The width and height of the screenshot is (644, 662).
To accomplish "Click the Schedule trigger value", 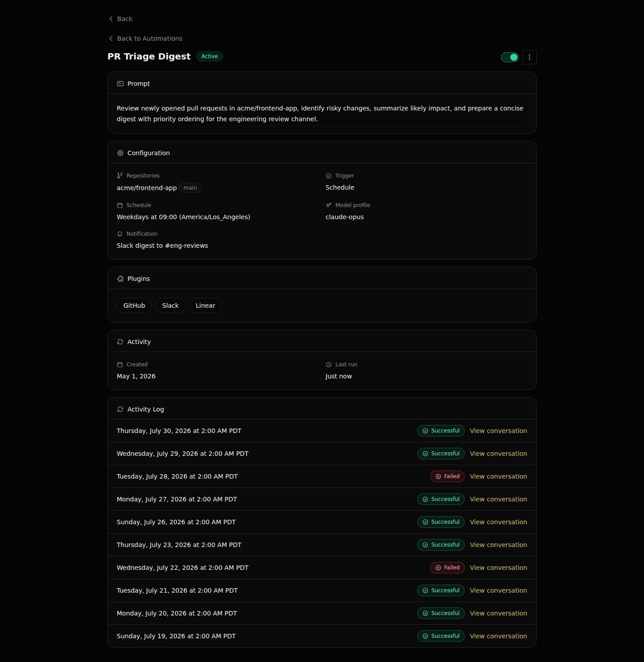I will (340, 187).
